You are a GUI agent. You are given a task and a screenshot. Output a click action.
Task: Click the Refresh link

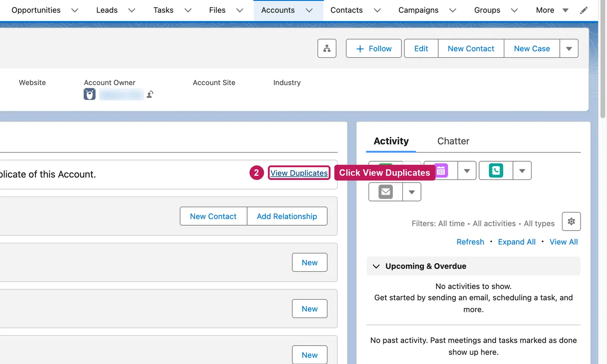coord(470,242)
